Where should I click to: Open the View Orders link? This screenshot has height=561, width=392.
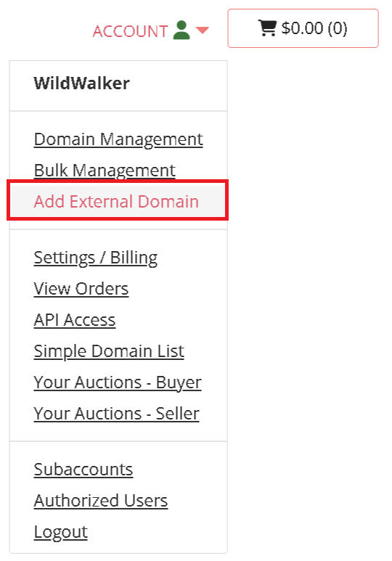(81, 289)
